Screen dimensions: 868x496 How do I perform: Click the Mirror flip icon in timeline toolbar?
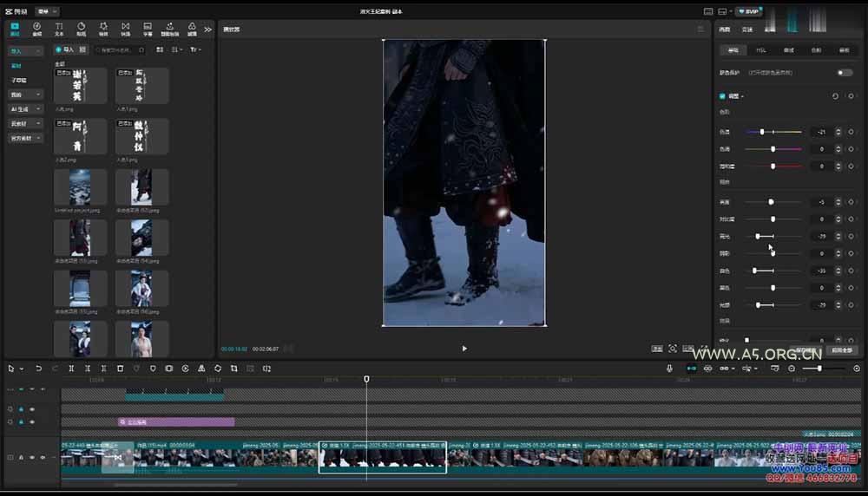201,369
